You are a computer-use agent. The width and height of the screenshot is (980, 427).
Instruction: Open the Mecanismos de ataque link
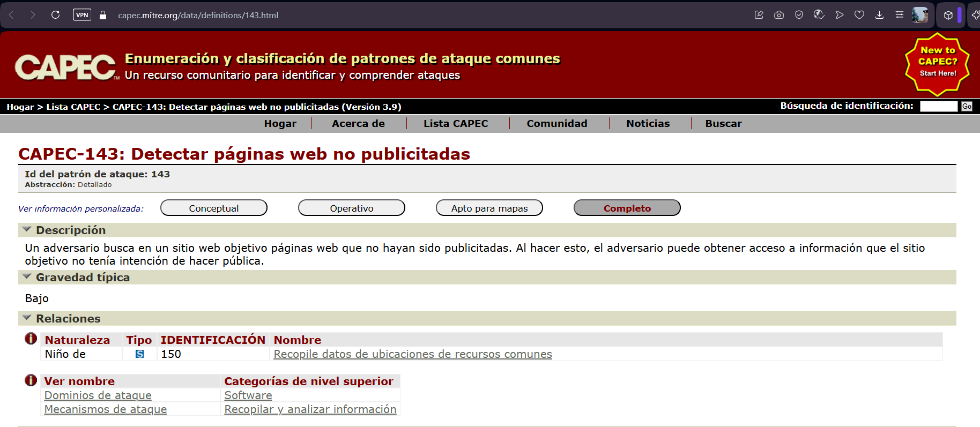[x=106, y=409]
